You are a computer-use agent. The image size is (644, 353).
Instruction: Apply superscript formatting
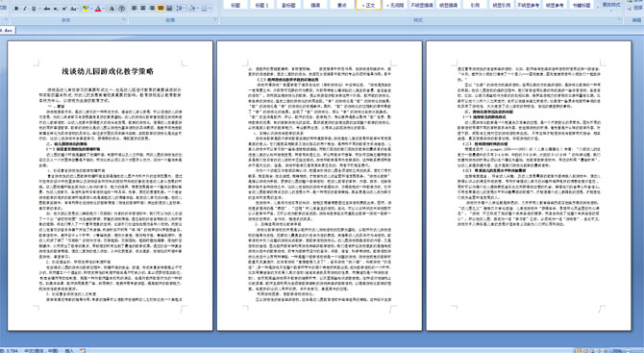coord(64,9)
